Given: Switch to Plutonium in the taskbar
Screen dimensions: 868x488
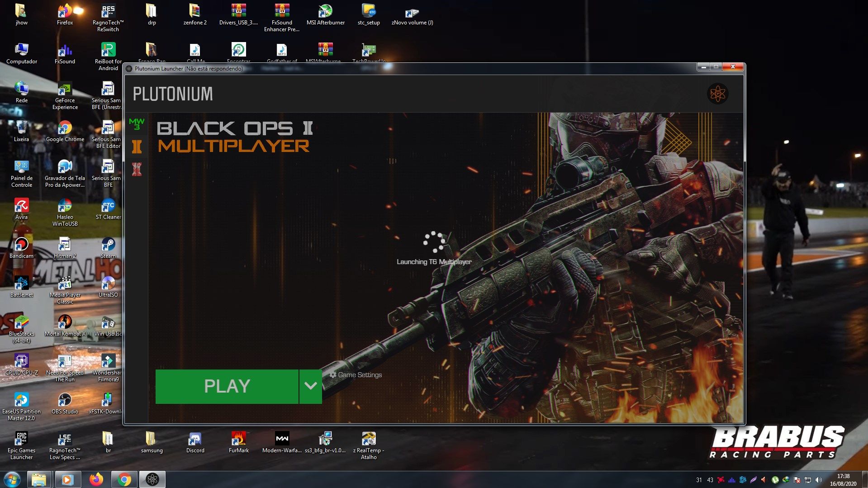Looking at the screenshot, I should 152,479.
